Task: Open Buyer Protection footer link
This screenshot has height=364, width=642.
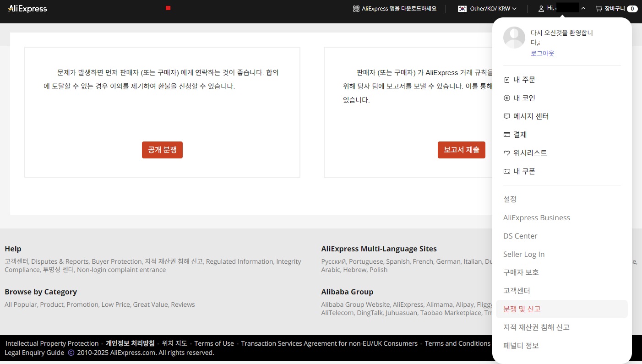Action: tap(117, 261)
